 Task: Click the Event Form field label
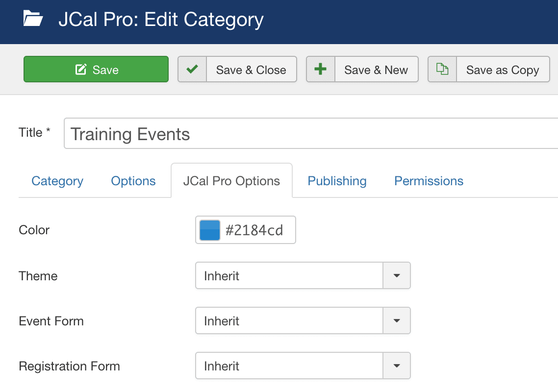(51, 321)
